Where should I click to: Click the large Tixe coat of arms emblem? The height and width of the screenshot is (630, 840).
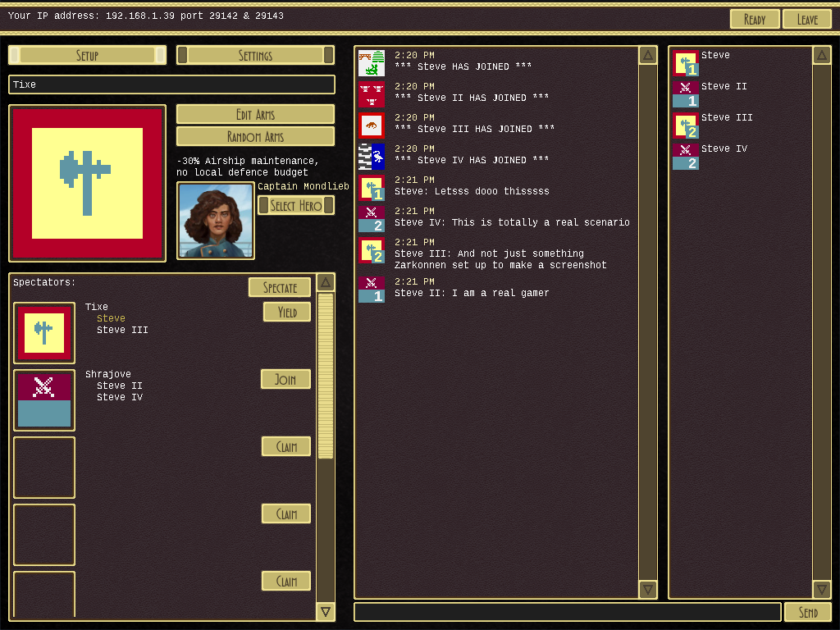click(x=87, y=183)
